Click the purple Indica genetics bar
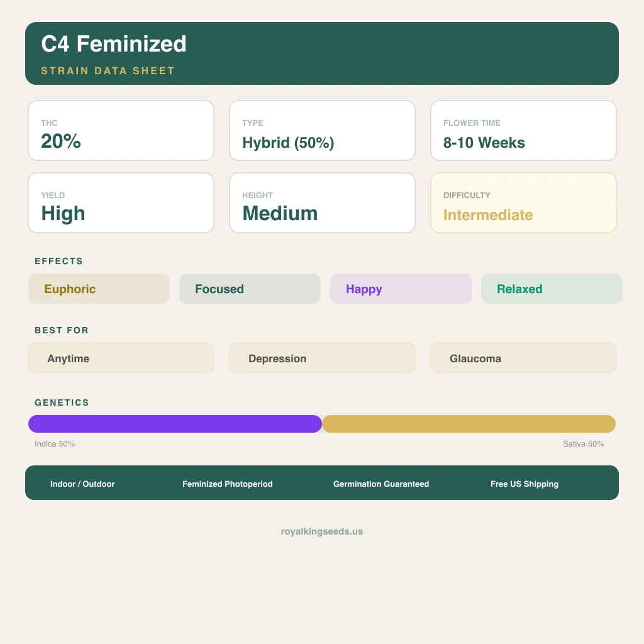The image size is (644, 644). (x=175, y=424)
